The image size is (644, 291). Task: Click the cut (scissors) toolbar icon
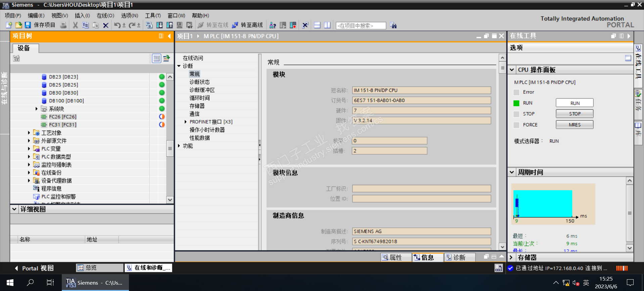point(75,25)
